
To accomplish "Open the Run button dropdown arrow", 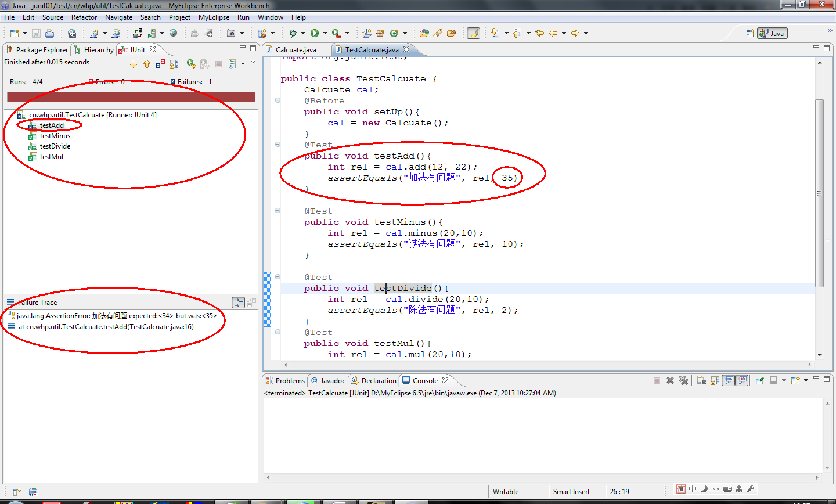I will click(325, 33).
